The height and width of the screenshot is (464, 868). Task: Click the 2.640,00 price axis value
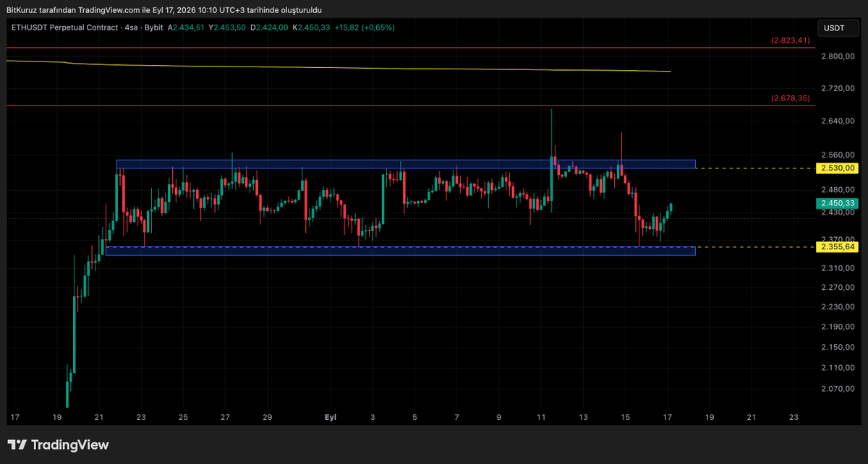[x=837, y=121]
